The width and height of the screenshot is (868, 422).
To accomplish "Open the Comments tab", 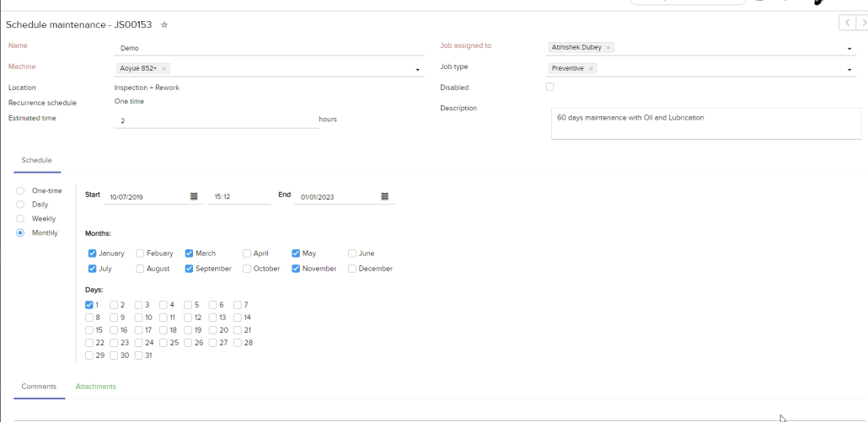I will (39, 387).
